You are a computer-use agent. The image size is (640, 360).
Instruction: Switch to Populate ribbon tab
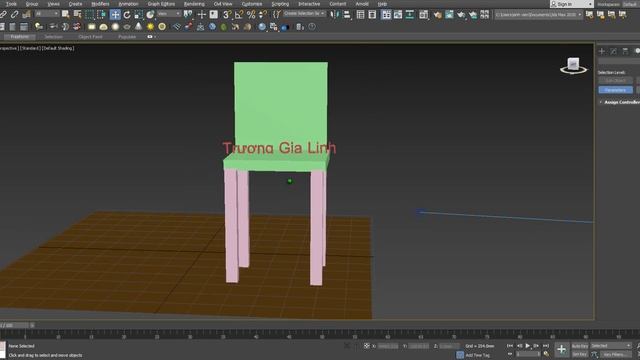pos(127,37)
